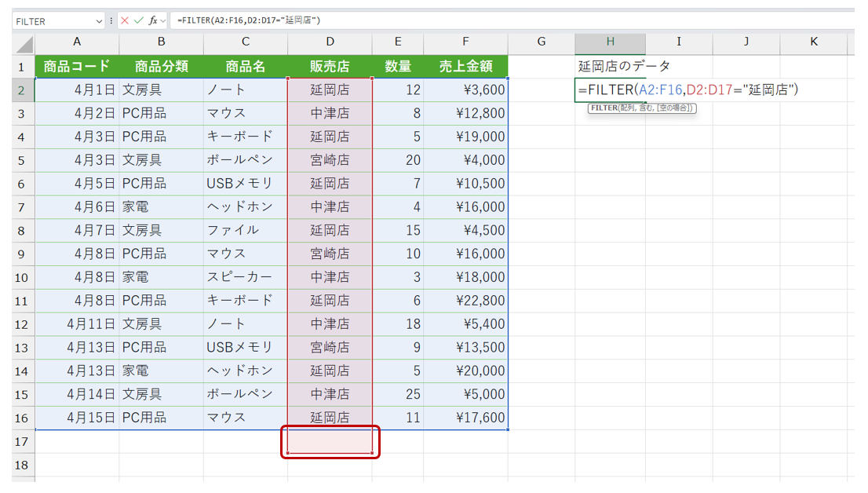
Task: Click the 商品分類 header cell
Action: pos(161,67)
